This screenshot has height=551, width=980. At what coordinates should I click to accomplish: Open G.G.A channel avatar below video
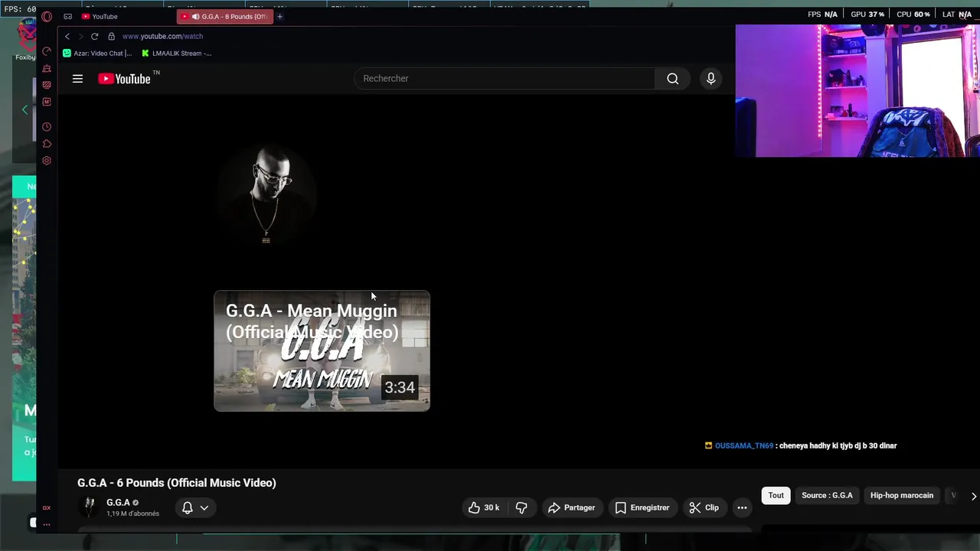point(90,507)
